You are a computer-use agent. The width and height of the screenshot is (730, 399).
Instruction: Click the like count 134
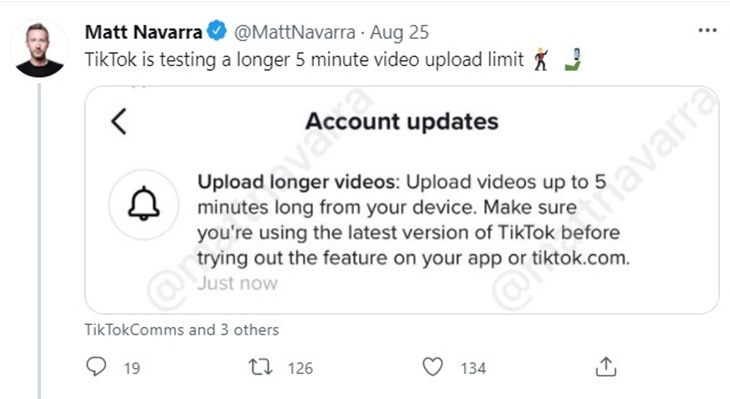point(473,368)
